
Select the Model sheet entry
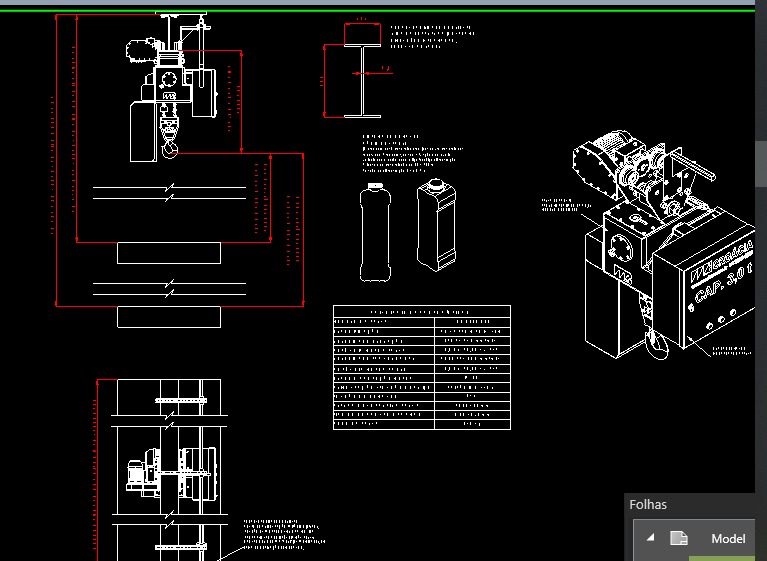[727, 539]
